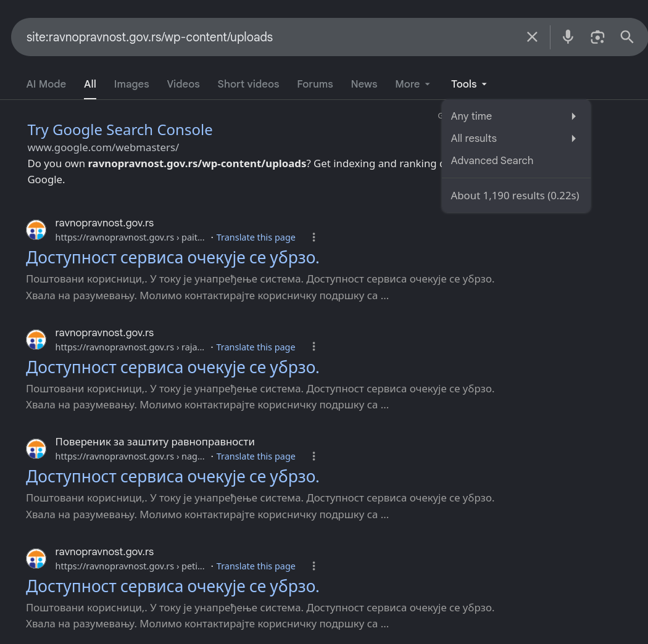This screenshot has height=644, width=648.
Task: Click the favicon of the first ravnopravnost.gov.rs result
Action: click(x=36, y=230)
